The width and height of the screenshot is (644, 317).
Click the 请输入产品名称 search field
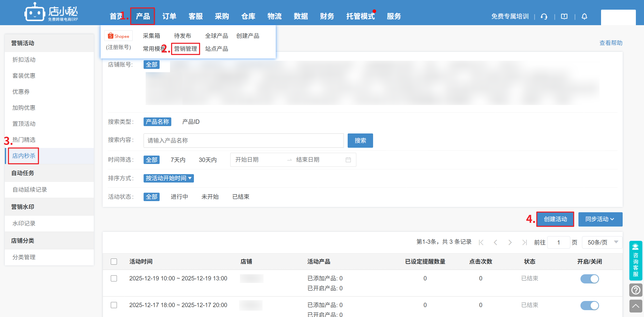click(243, 141)
